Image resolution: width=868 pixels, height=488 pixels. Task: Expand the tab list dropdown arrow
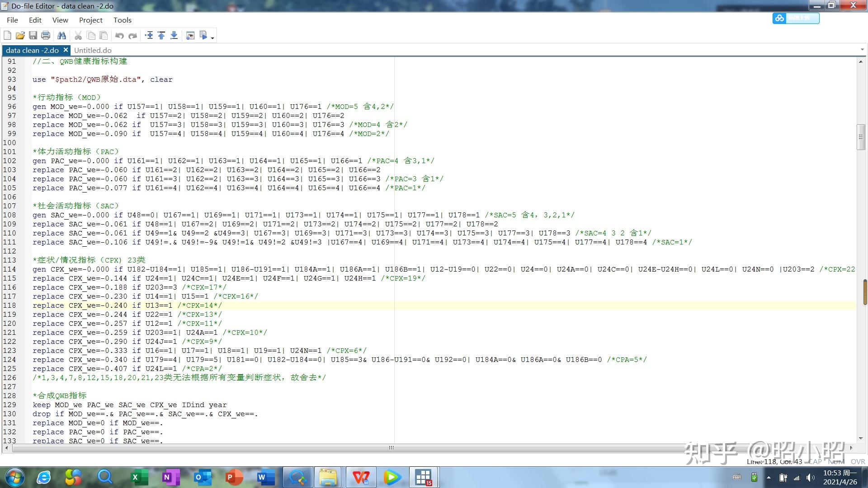pyautogui.click(x=862, y=50)
